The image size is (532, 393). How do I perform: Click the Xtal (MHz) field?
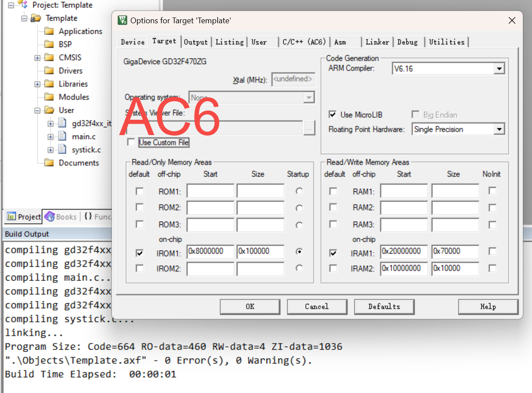pos(293,79)
